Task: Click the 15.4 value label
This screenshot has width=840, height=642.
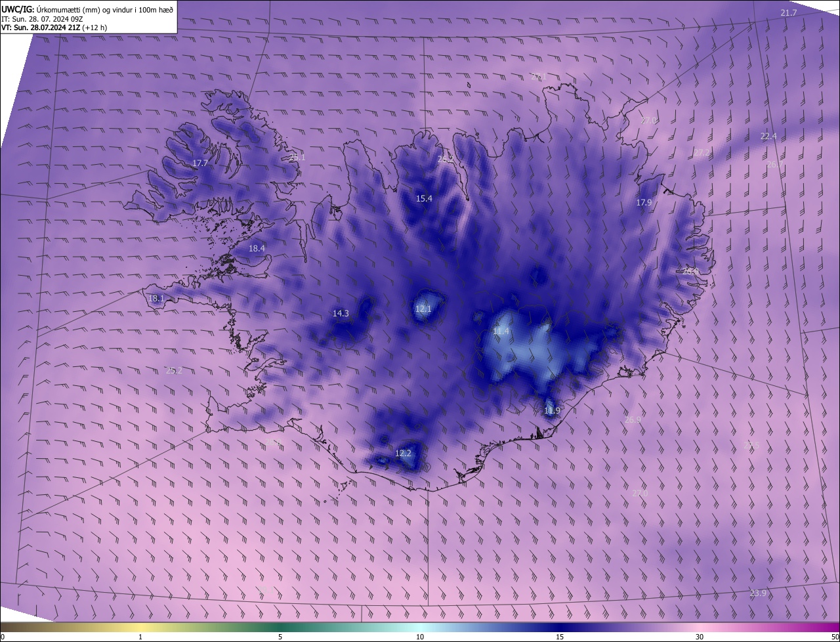Action: click(424, 198)
